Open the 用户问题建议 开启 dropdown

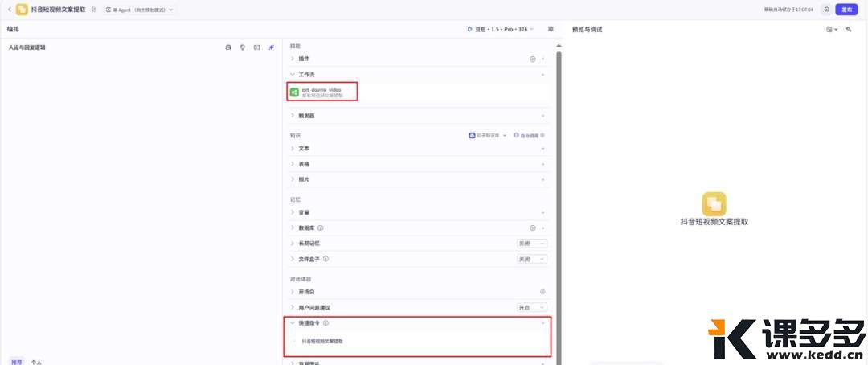click(x=531, y=307)
